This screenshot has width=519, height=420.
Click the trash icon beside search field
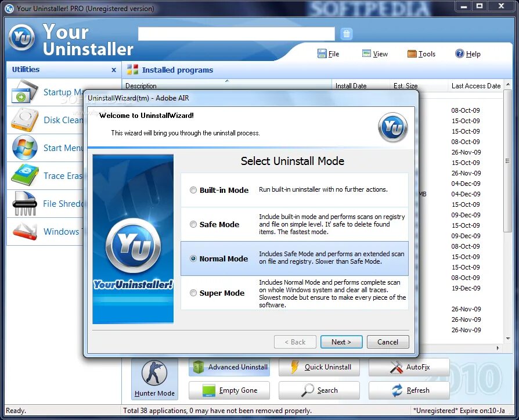tap(346, 34)
